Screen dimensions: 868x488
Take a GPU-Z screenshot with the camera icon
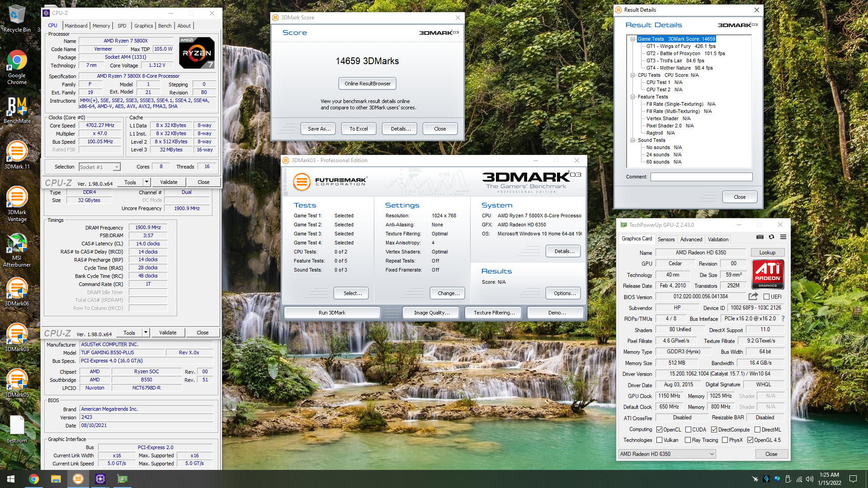(760, 237)
